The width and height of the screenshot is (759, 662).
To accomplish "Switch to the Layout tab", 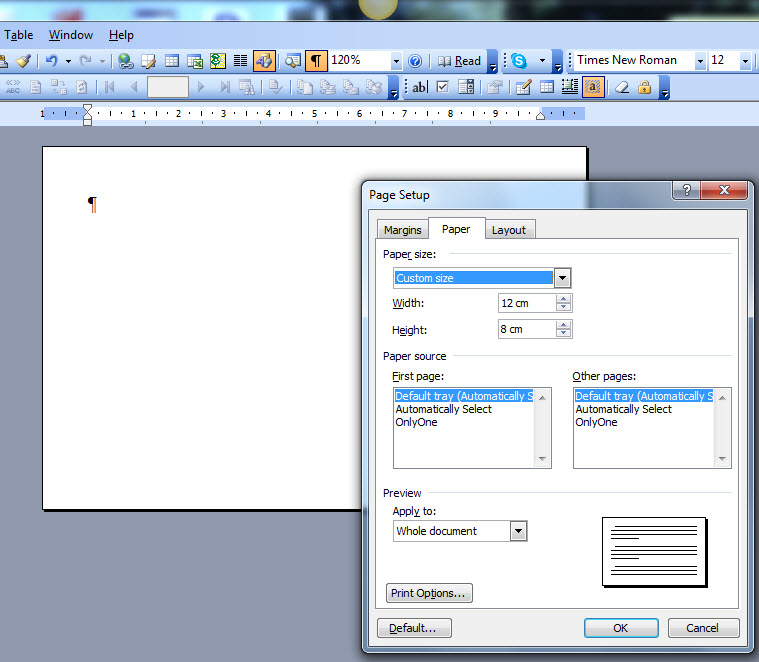I will pyautogui.click(x=509, y=230).
